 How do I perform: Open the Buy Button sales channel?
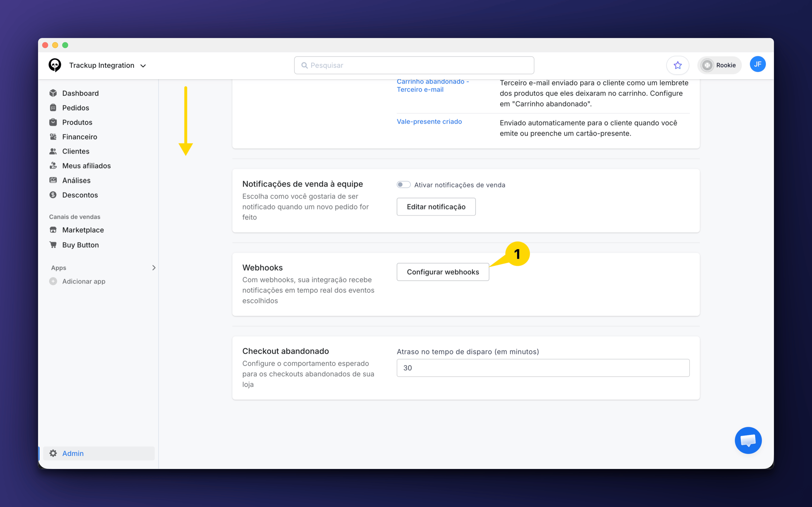[81, 245]
